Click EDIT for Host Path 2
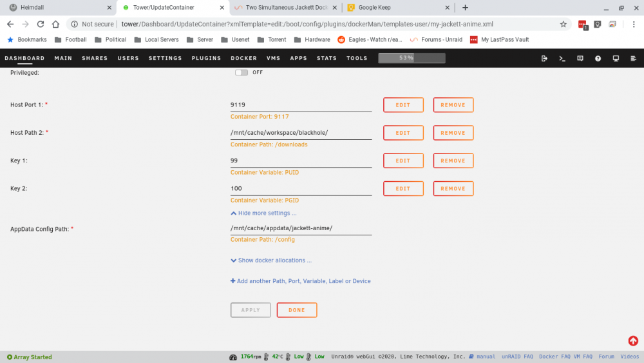 pyautogui.click(x=403, y=133)
